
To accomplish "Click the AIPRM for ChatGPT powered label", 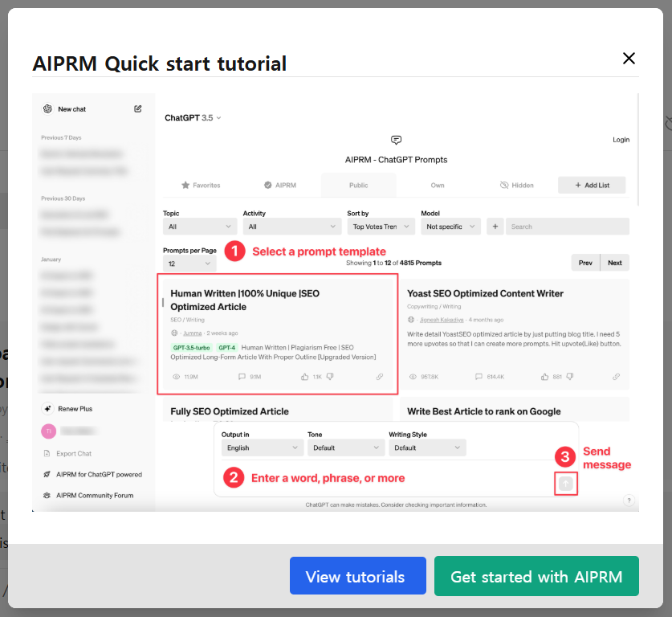I will coord(99,475).
